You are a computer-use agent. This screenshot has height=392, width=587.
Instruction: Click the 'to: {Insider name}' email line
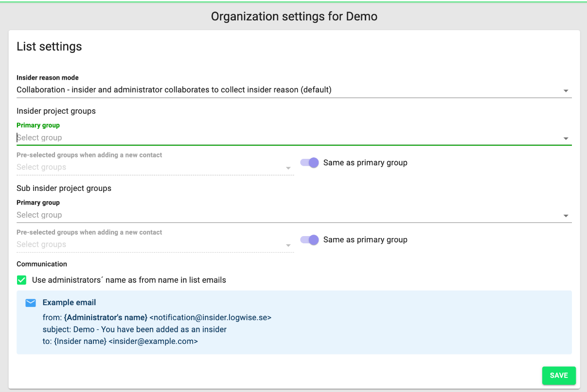point(120,341)
